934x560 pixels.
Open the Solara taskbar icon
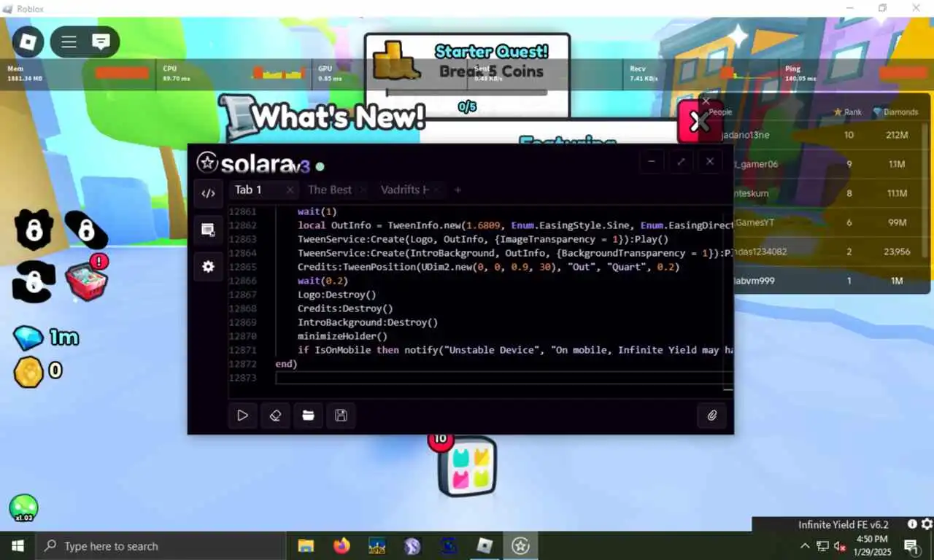[520, 545]
